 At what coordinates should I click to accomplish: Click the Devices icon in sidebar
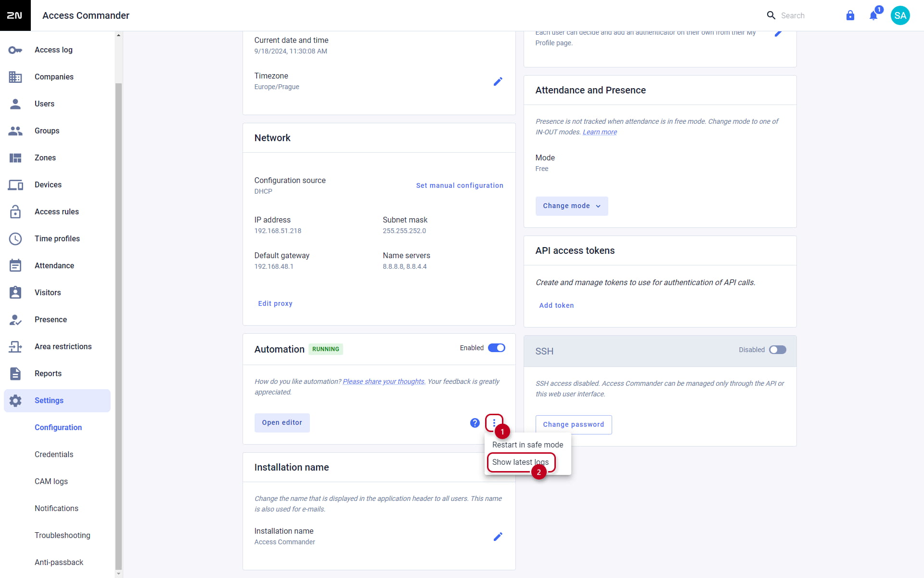pyautogui.click(x=15, y=185)
